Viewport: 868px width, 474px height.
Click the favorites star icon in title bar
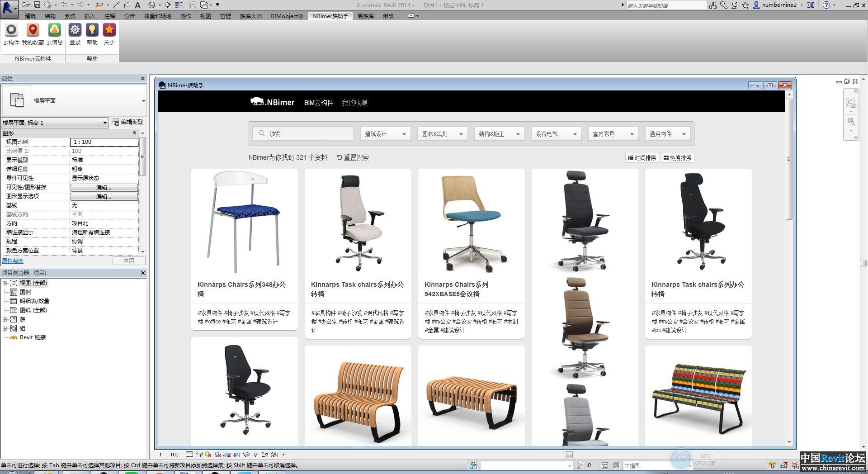745,5
